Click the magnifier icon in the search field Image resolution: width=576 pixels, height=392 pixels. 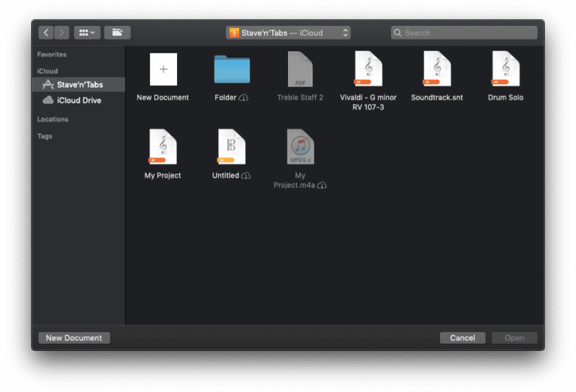pyautogui.click(x=397, y=32)
